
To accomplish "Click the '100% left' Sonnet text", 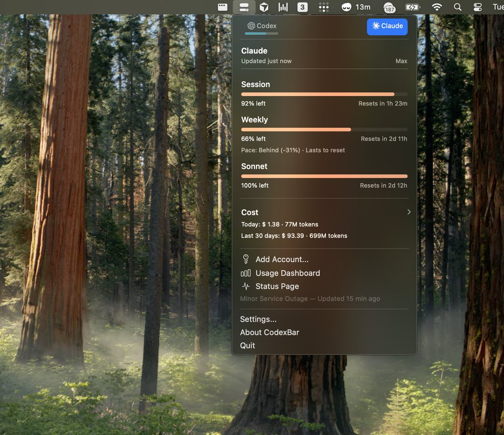I will coord(255,185).
